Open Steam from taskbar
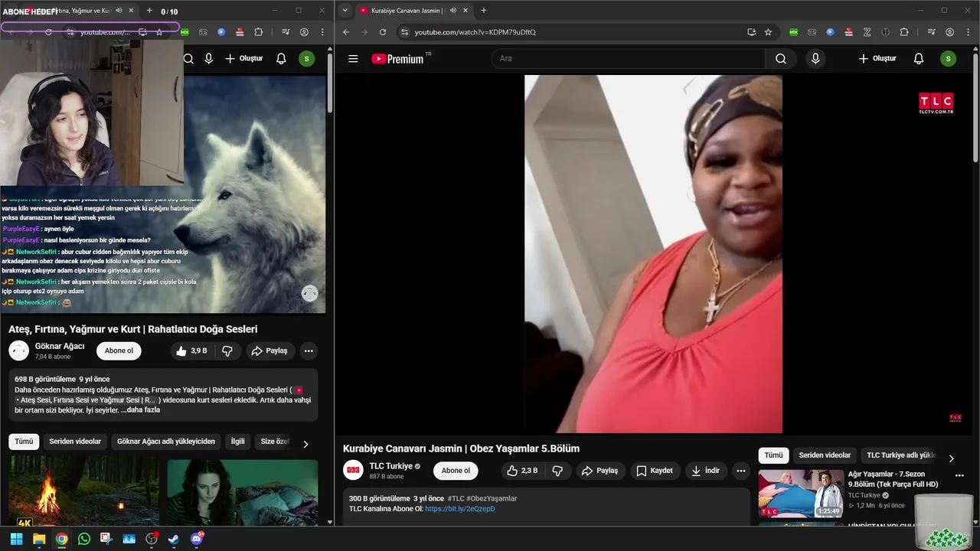This screenshot has width=980, height=551. [x=174, y=539]
